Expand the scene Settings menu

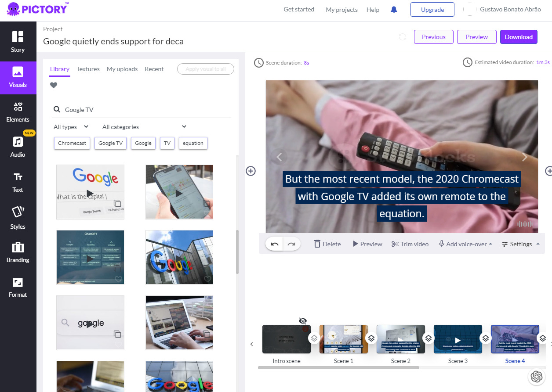point(521,244)
